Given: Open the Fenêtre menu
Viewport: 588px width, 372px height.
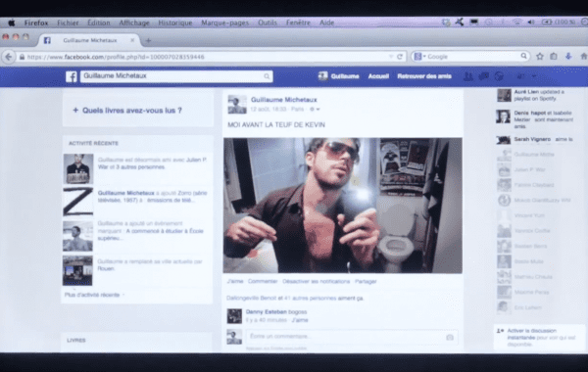Looking at the screenshot, I should point(298,23).
